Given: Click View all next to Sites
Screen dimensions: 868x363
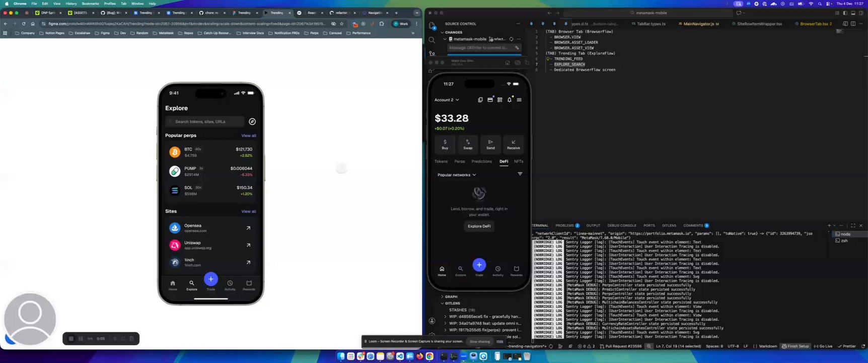Looking at the screenshot, I should coord(249,211).
